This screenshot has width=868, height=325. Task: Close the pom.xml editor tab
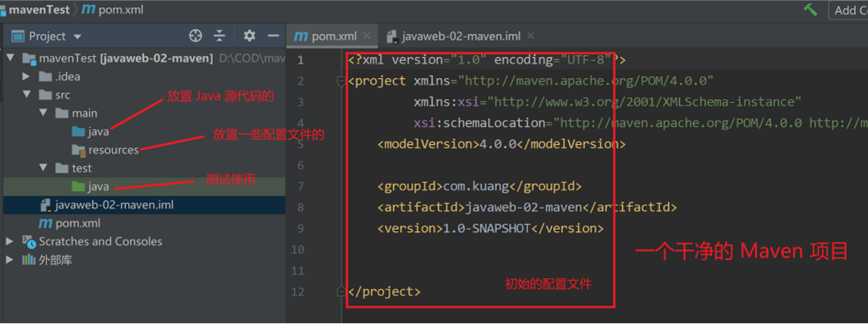367,36
